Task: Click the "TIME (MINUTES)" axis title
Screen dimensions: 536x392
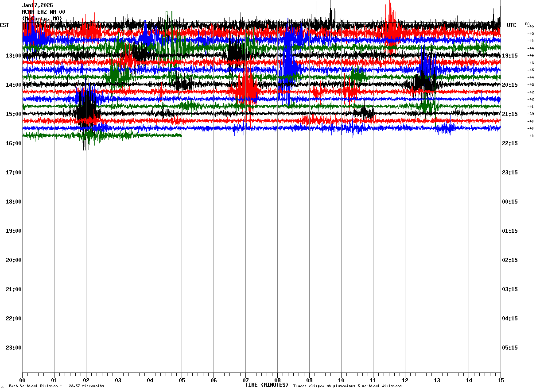Action: click(267, 385)
